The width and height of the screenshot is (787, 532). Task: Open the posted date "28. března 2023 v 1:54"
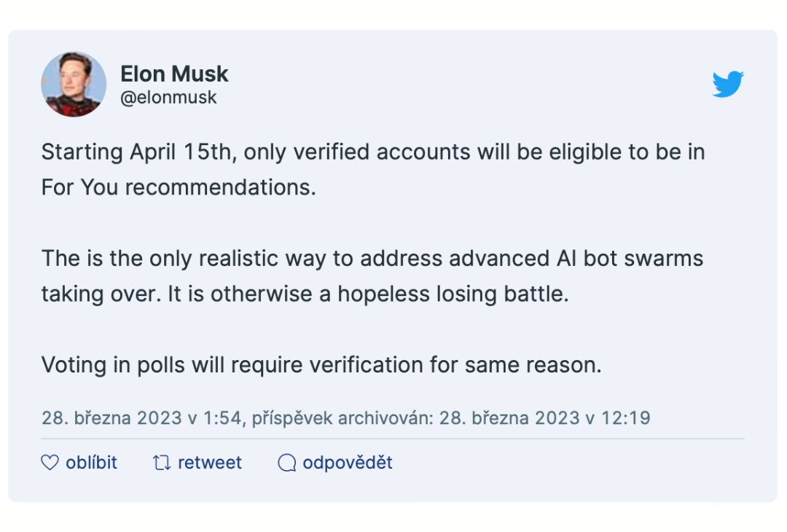pyautogui.click(x=142, y=418)
